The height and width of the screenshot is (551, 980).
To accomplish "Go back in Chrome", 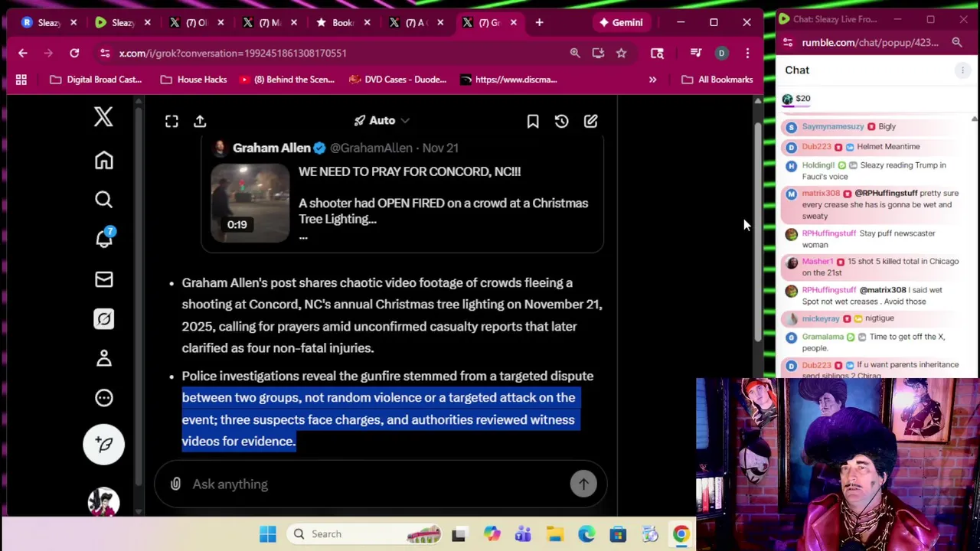I will [x=22, y=53].
